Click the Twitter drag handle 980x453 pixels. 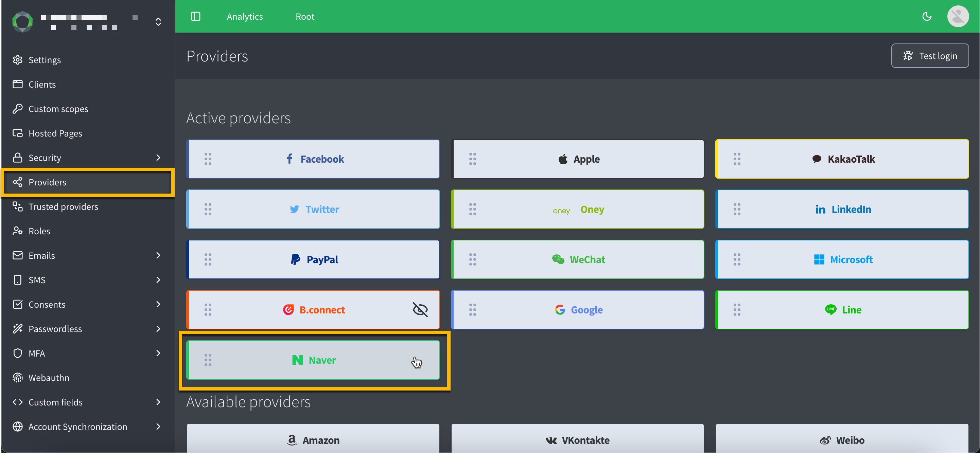tap(208, 209)
